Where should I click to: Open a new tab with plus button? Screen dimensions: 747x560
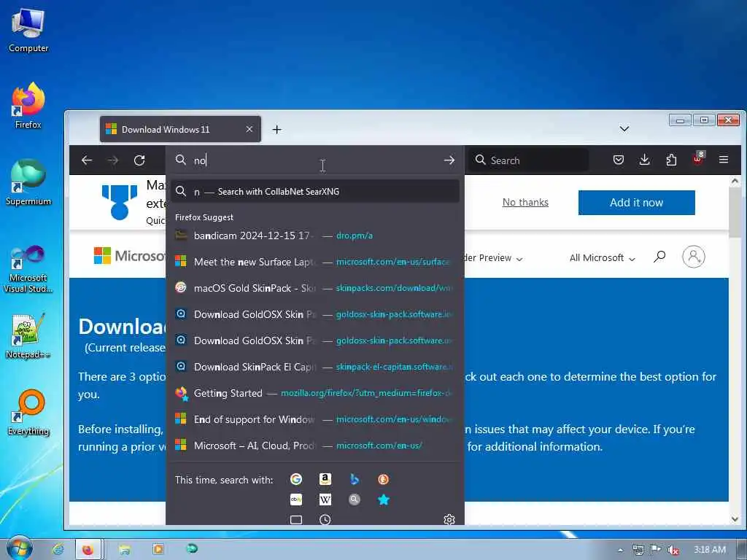pyautogui.click(x=276, y=130)
